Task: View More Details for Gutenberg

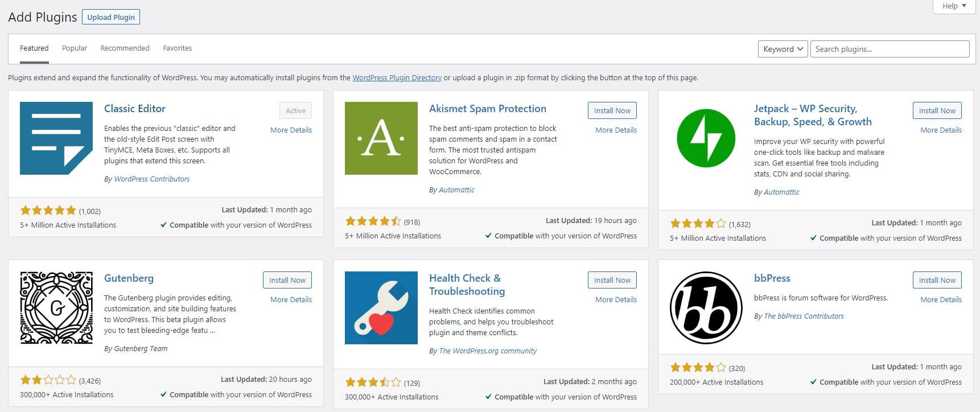Action: (x=291, y=299)
